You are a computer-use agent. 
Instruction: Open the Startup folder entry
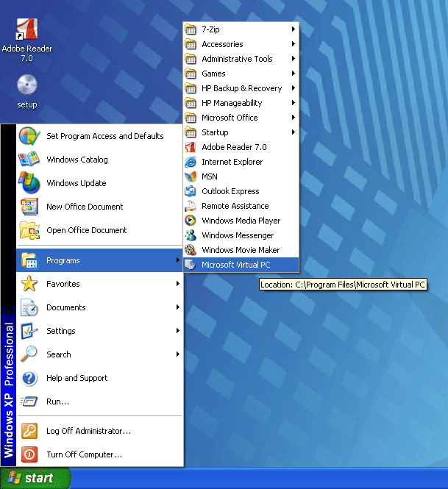241,132
